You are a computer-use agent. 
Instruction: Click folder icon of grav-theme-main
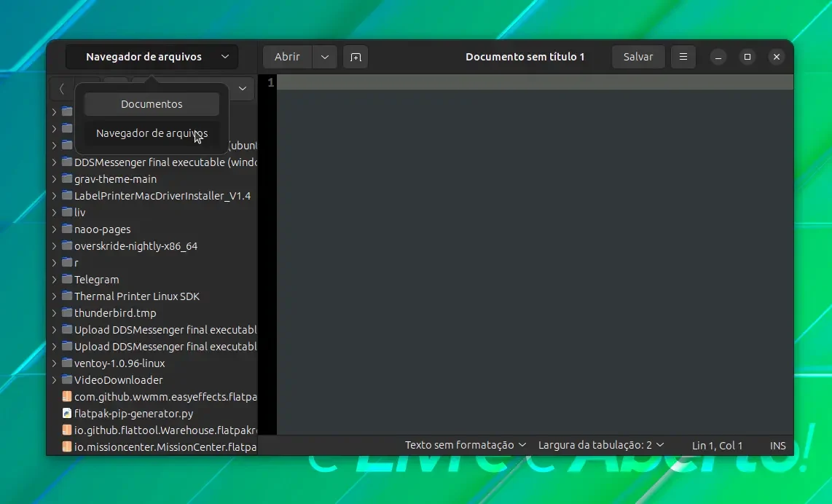point(67,178)
